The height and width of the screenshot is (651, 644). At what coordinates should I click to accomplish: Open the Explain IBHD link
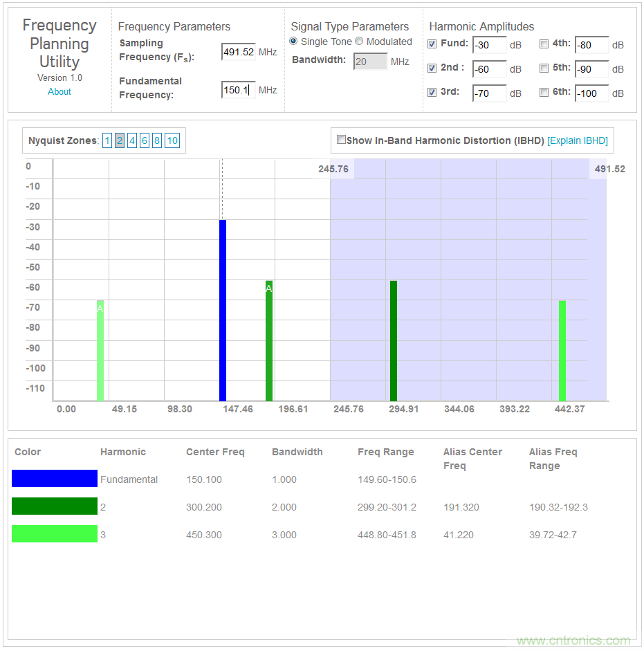(x=578, y=140)
